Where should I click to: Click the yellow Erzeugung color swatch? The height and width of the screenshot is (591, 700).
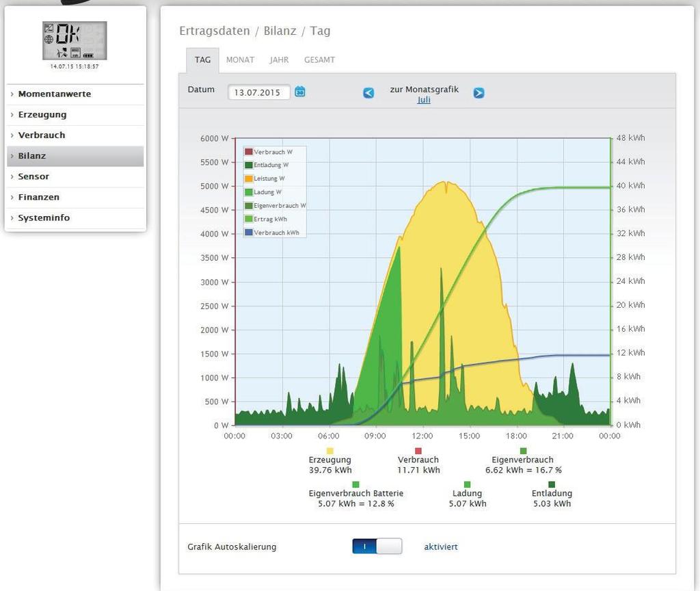330,451
